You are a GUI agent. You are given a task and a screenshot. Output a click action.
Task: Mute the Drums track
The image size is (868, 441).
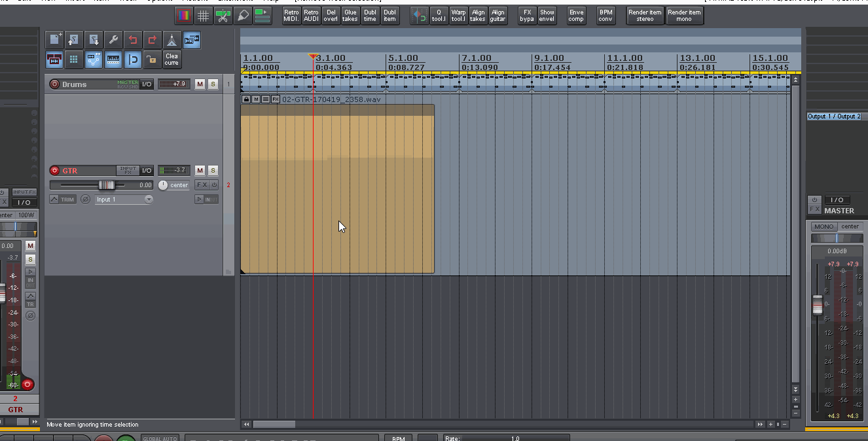tap(200, 84)
